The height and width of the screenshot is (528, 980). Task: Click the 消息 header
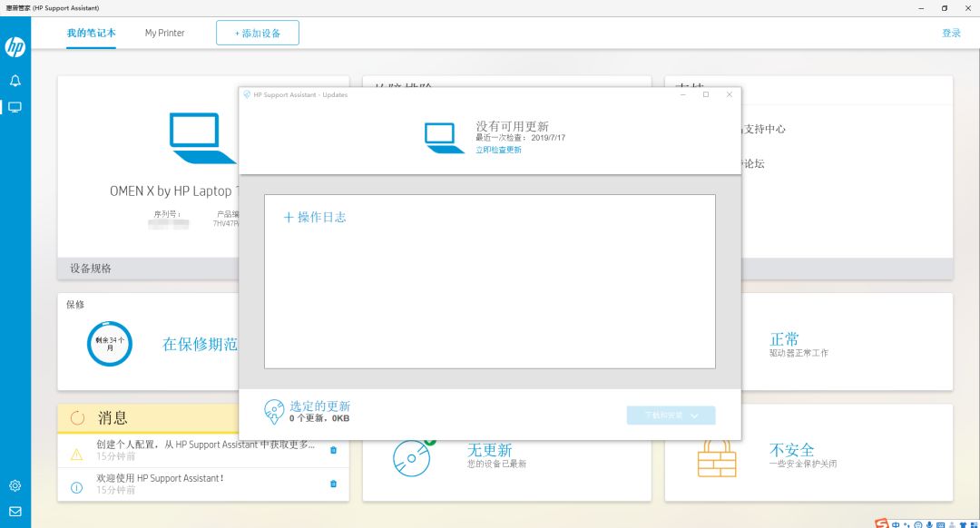pos(113,418)
